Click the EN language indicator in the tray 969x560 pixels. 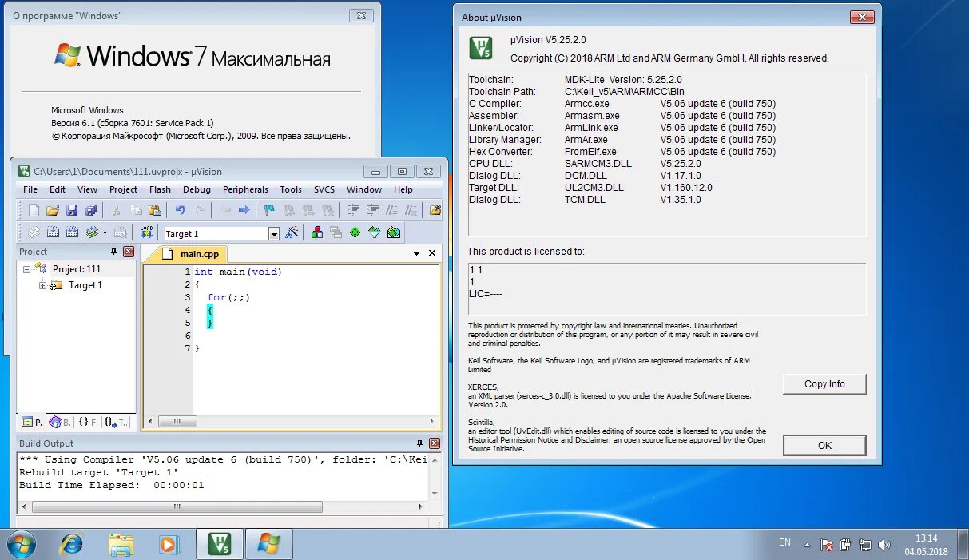[x=784, y=542]
